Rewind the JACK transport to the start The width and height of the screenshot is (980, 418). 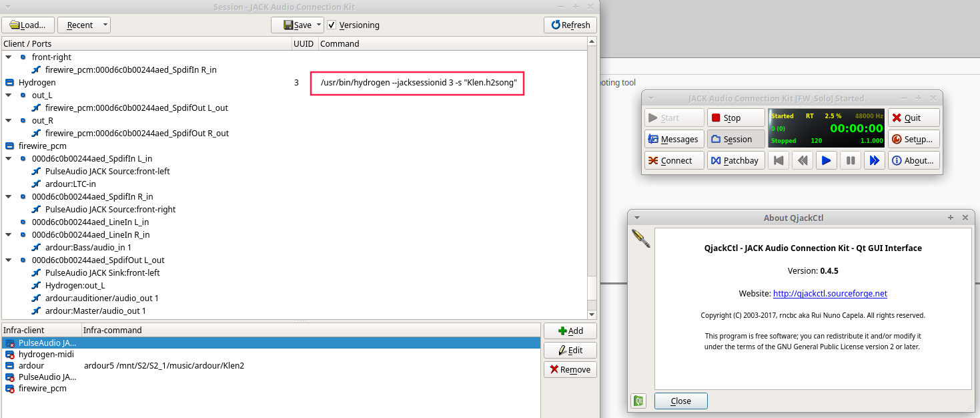click(x=778, y=160)
